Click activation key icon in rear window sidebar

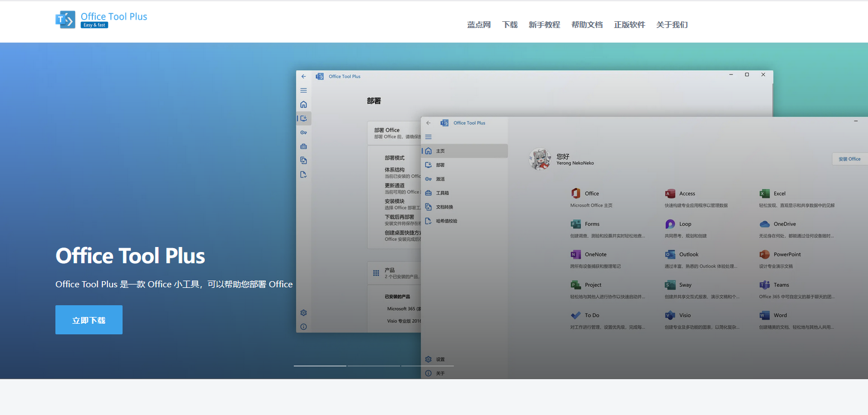click(303, 133)
